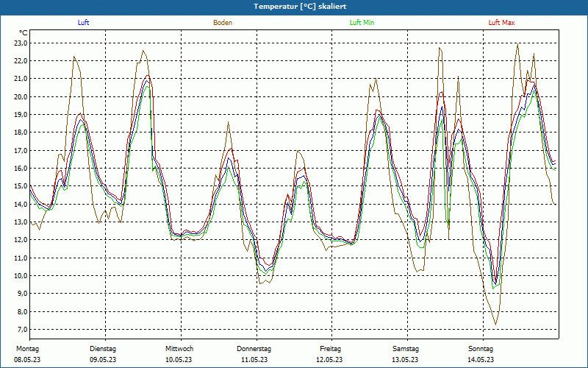Click the 'Freitag' day label
The image size is (588, 368).
point(330,349)
